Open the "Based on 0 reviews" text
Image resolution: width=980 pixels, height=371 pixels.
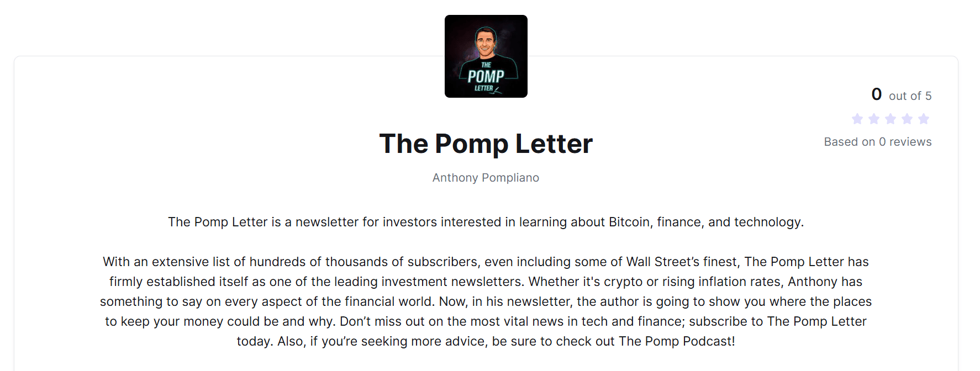coord(877,142)
